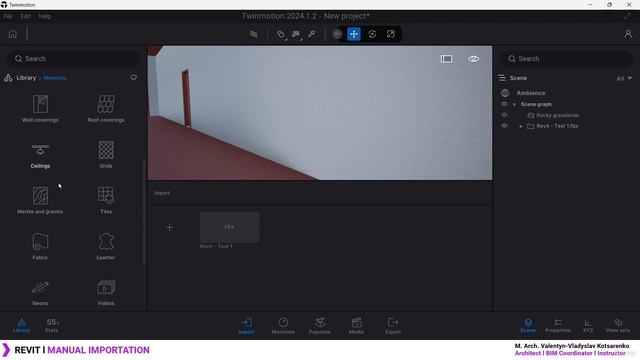640x360 pixels.
Task: Select the Translate move gizmo tool
Action: [x=354, y=34]
